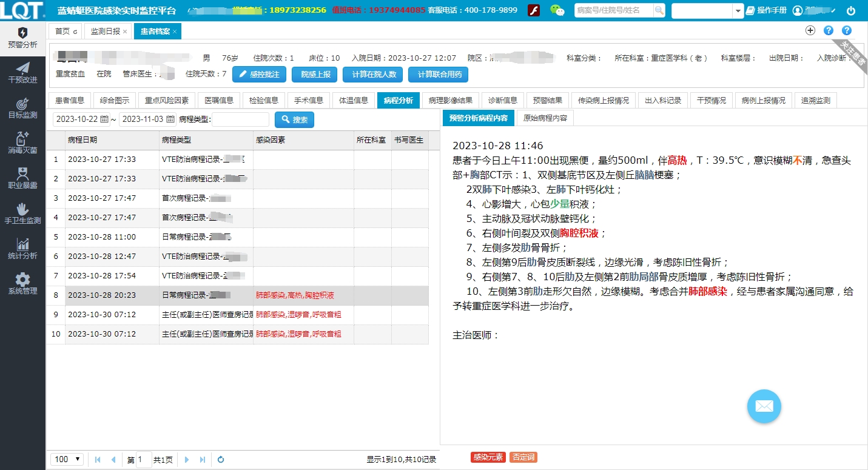868x470 pixels.
Task: Click the 感控批注 button
Action: click(259, 75)
